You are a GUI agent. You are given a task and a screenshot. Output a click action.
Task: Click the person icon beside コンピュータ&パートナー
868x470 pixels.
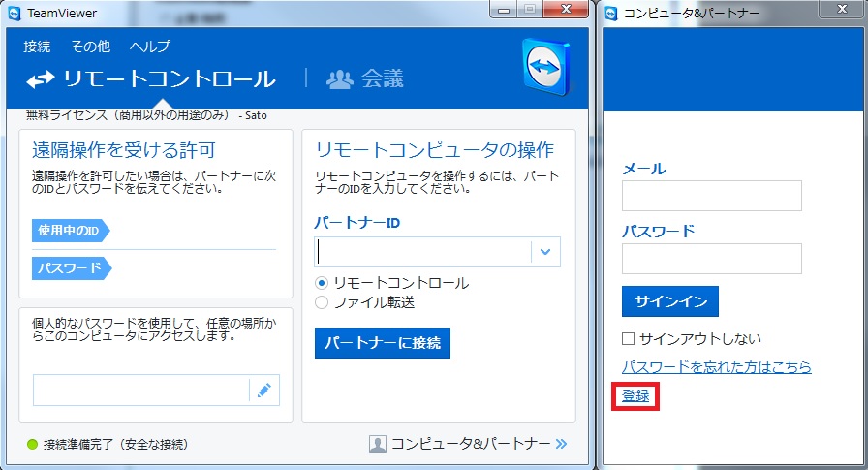tap(378, 444)
